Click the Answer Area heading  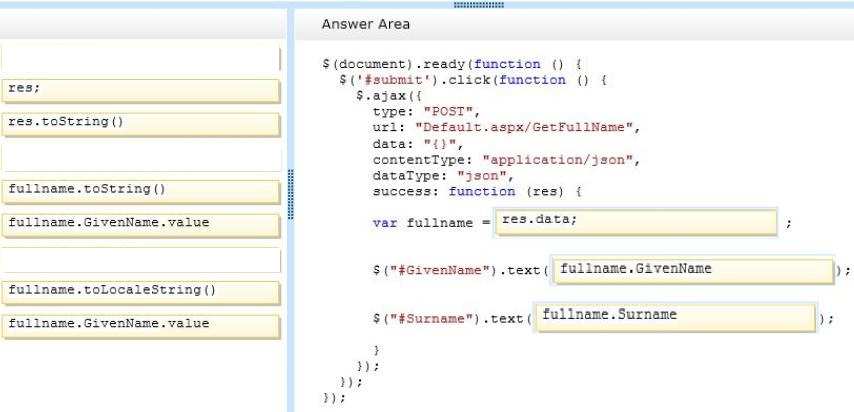[x=365, y=24]
